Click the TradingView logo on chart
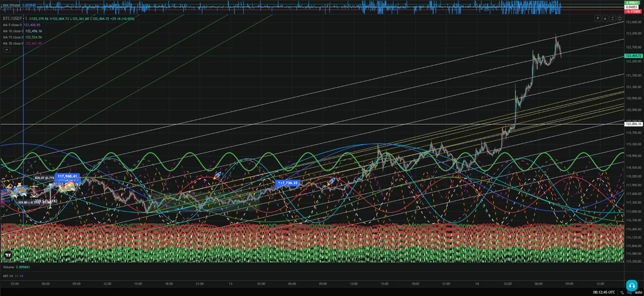 (x=8, y=255)
